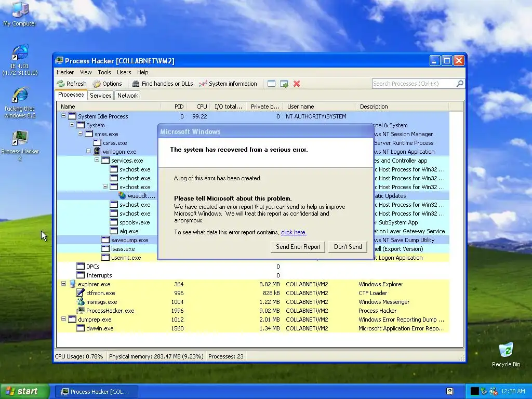Follow the click here link

(294, 232)
